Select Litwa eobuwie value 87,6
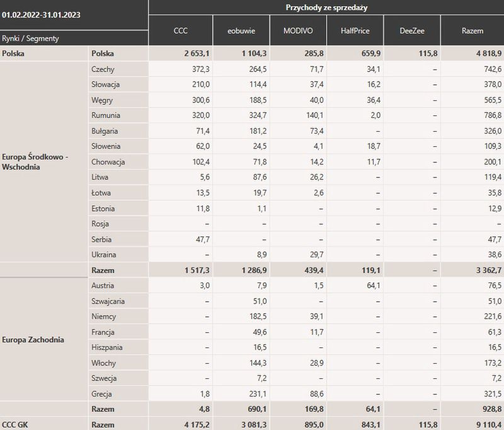The image size is (504, 430). 260,177
